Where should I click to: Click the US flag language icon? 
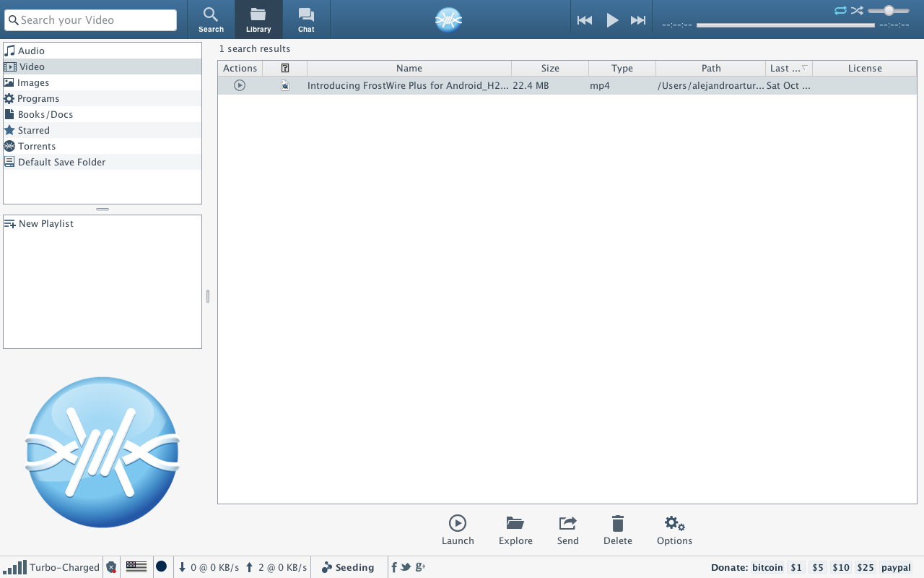click(136, 567)
